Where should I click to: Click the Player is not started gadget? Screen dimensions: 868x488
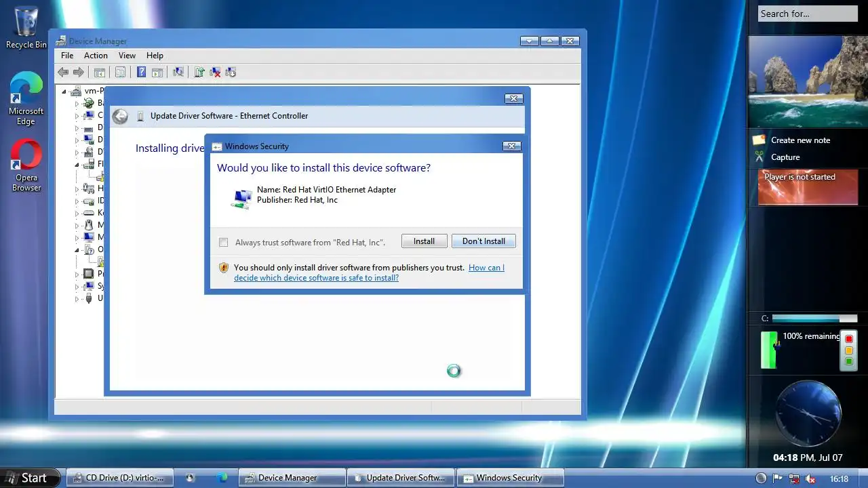(x=808, y=187)
